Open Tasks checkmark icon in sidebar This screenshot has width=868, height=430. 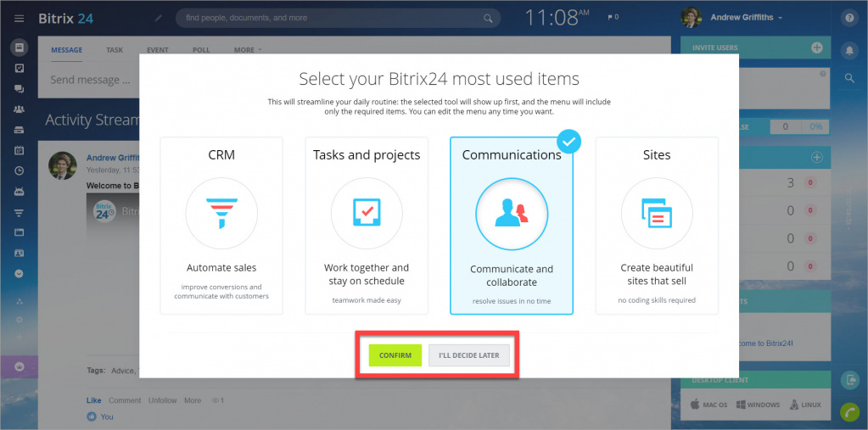[x=19, y=68]
